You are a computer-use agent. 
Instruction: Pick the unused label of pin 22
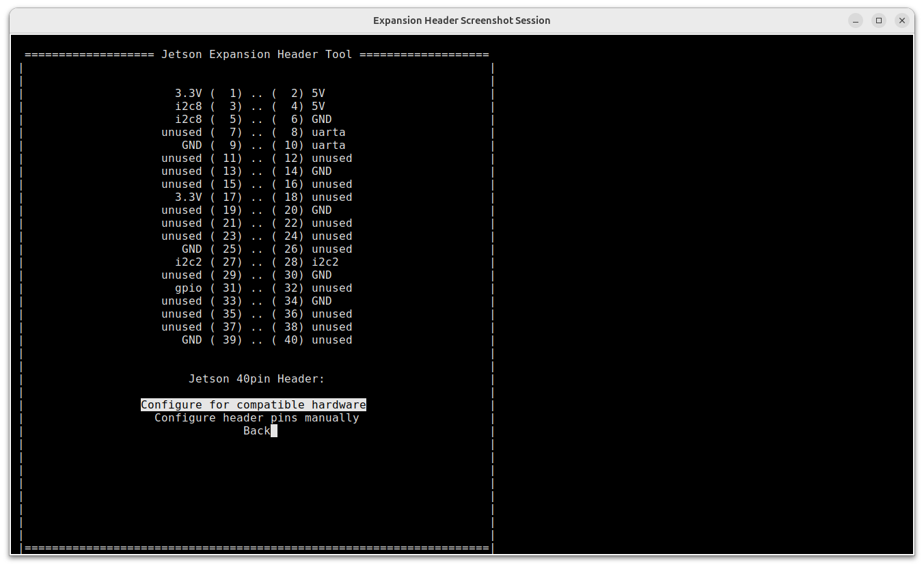(332, 223)
